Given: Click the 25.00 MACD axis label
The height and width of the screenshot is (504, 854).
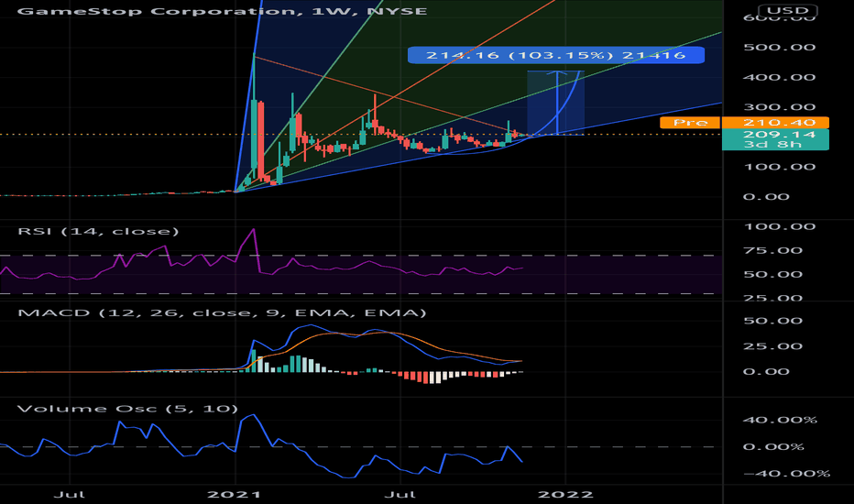Looking at the screenshot, I should pos(772,346).
